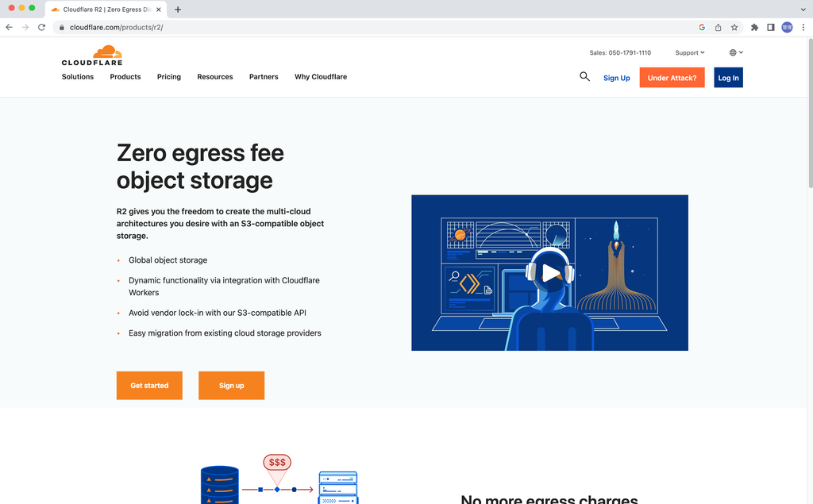Click inside the address bar
Viewport: 813px width, 504px height.
[238, 26]
